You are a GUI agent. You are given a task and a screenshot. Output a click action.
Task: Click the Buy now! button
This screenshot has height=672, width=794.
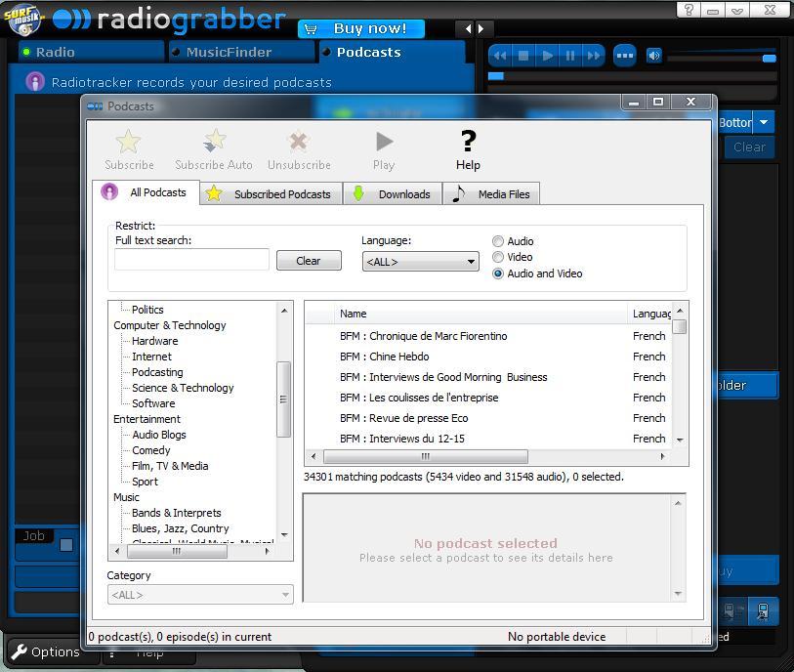pos(360,28)
